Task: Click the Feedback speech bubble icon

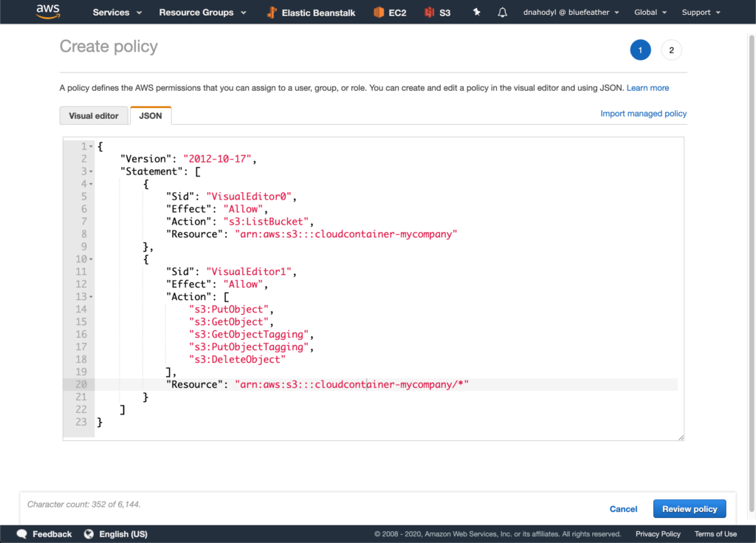Action: pos(22,534)
